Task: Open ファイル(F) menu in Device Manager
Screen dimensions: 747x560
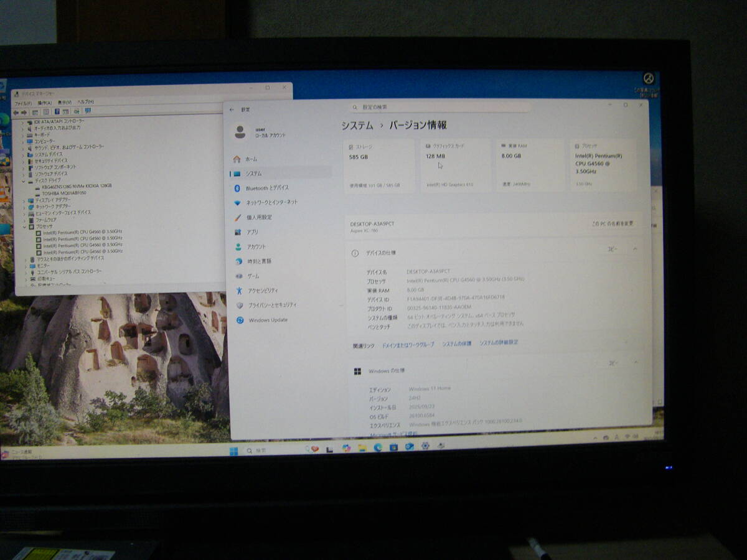Action: [23, 103]
